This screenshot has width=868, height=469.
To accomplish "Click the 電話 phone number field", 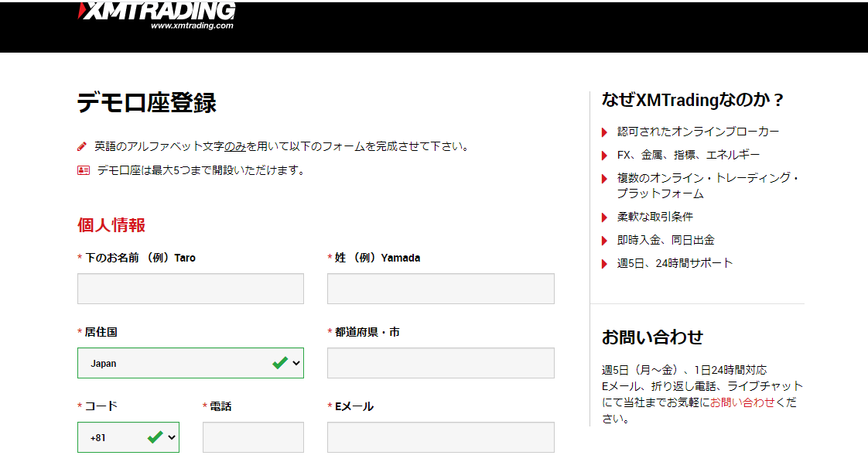I will [252, 436].
